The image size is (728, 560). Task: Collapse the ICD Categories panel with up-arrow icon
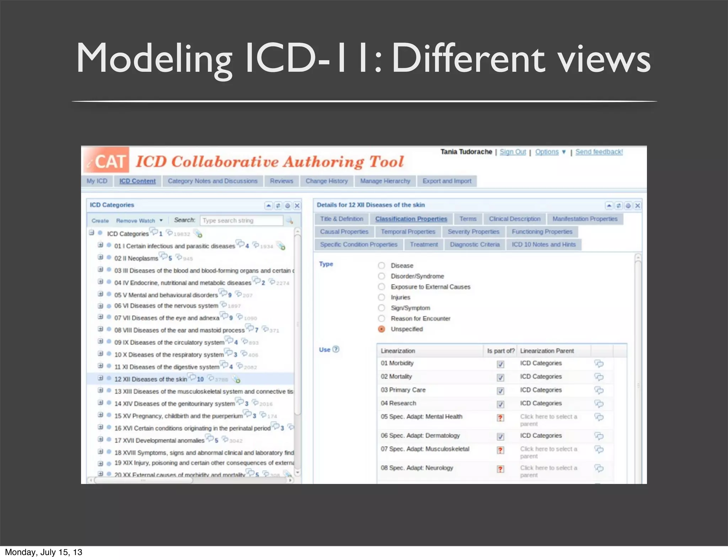coord(269,205)
